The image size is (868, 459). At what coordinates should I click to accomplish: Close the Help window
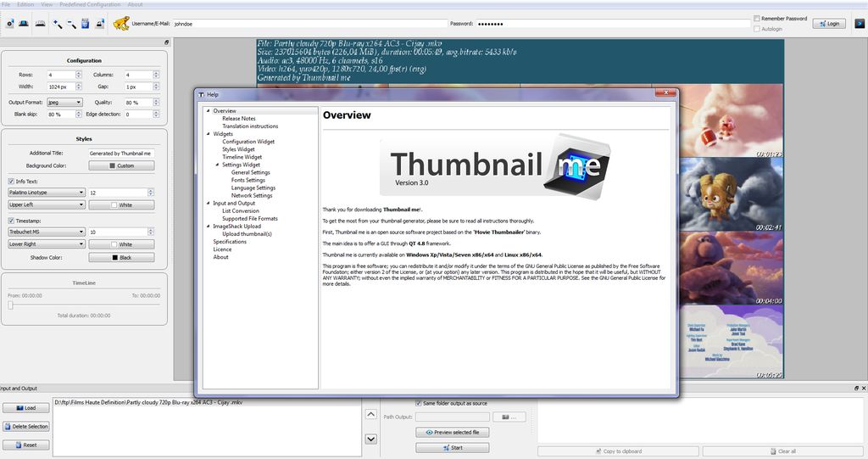coord(666,93)
